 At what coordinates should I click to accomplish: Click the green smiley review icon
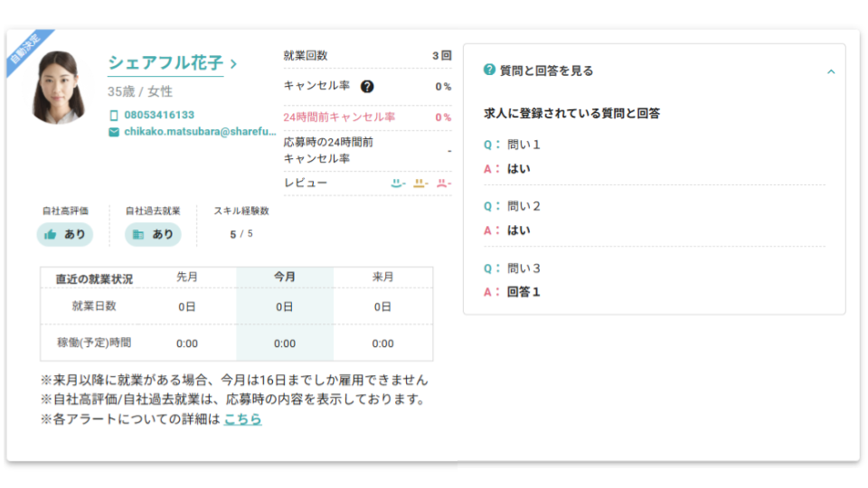pyautogui.click(x=396, y=183)
